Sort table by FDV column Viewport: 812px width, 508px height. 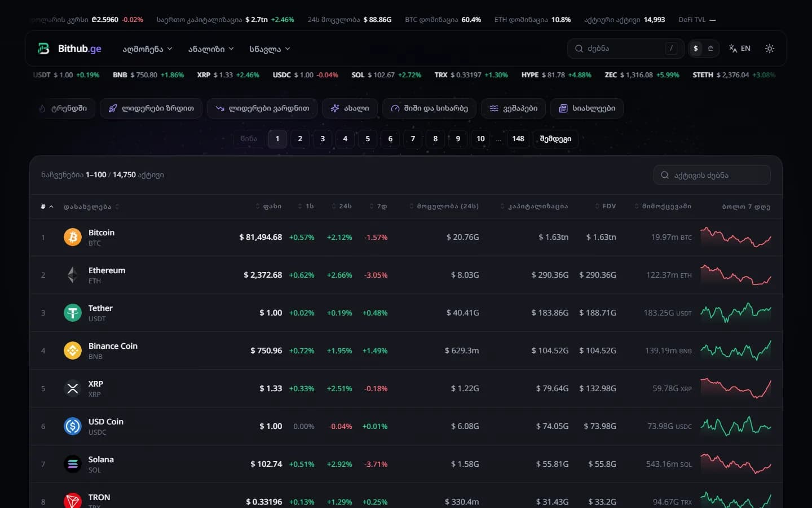(606, 207)
